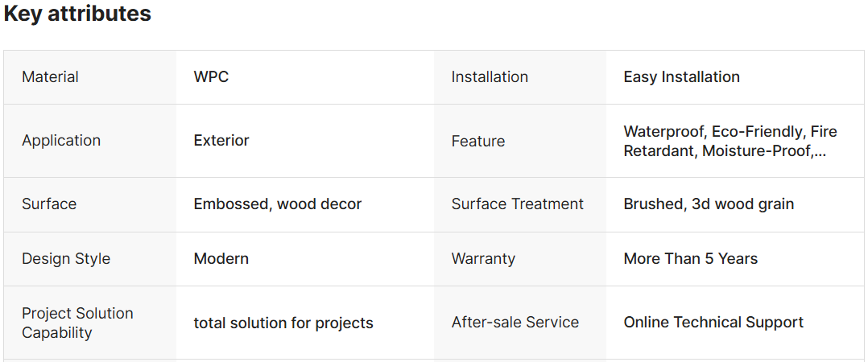Select the More Than 5 Years value
Viewport: 868px width, 362px height.
coord(690,258)
